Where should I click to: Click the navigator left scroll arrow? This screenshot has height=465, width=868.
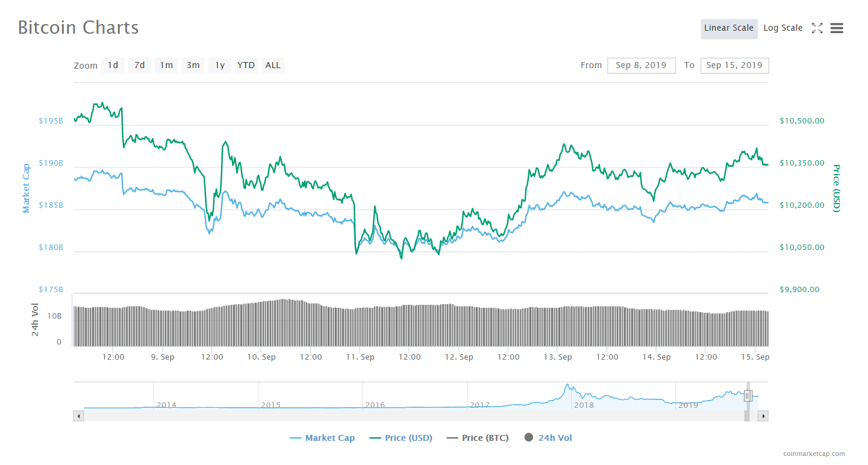78,416
